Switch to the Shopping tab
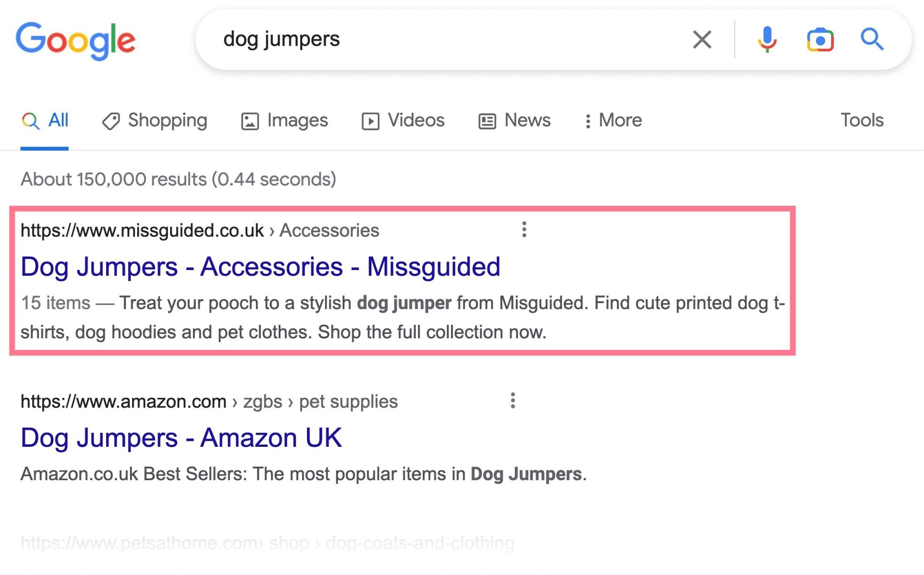This screenshot has width=924, height=575. [155, 120]
